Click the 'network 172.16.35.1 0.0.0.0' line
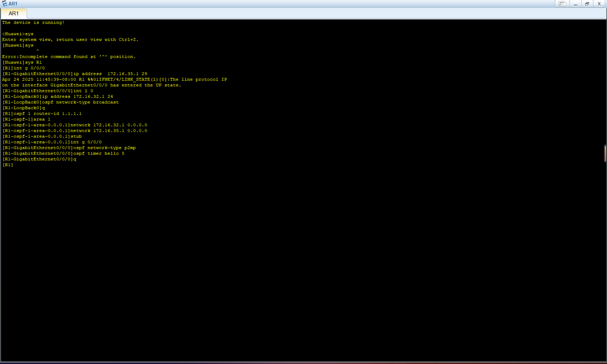The width and height of the screenshot is (607, 364). [75, 131]
